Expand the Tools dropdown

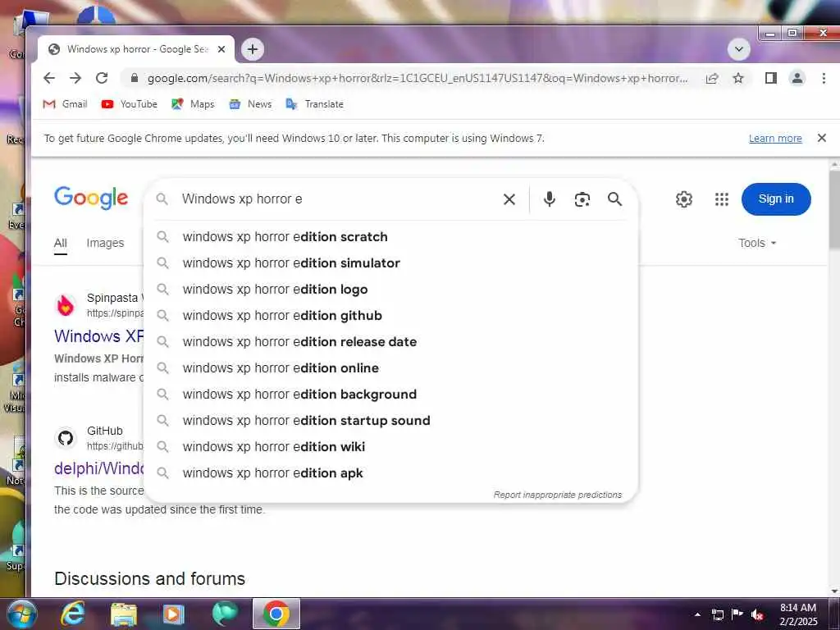coord(757,243)
